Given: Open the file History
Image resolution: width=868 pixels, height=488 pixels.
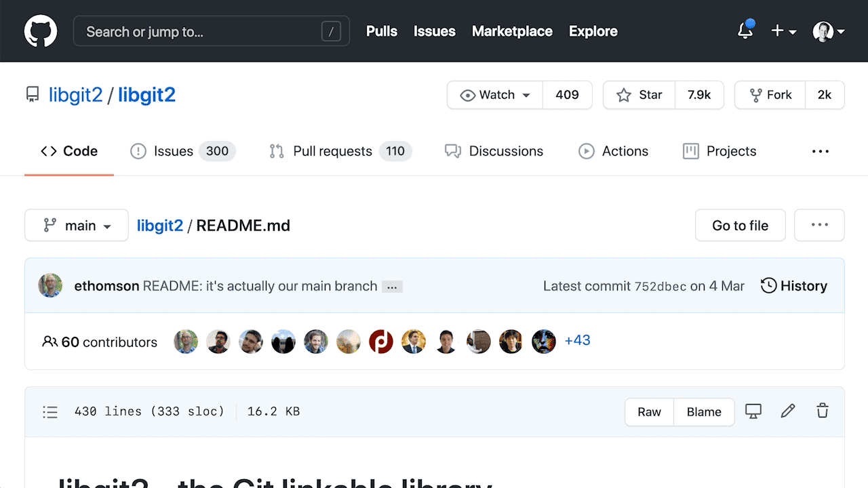Looking at the screenshot, I should pyautogui.click(x=794, y=286).
